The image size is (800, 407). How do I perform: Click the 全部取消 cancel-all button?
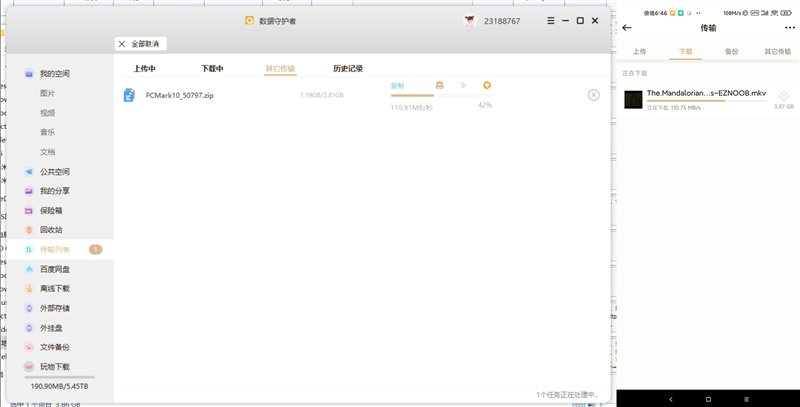139,44
